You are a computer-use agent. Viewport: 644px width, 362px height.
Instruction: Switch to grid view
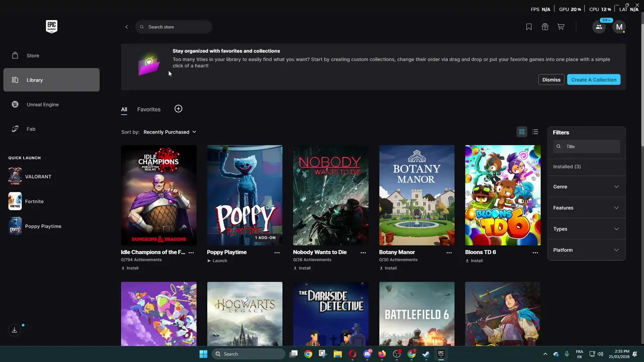(x=522, y=132)
